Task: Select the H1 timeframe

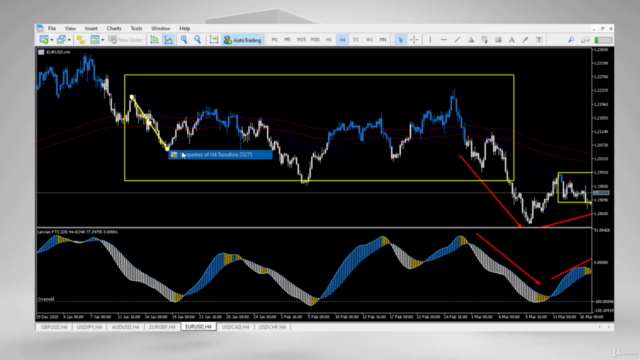Action: click(329, 40)
